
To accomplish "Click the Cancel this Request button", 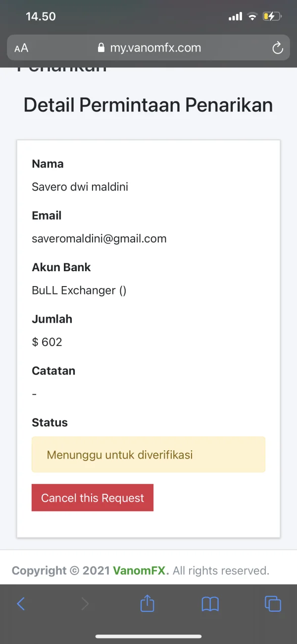I will [93, 498].
